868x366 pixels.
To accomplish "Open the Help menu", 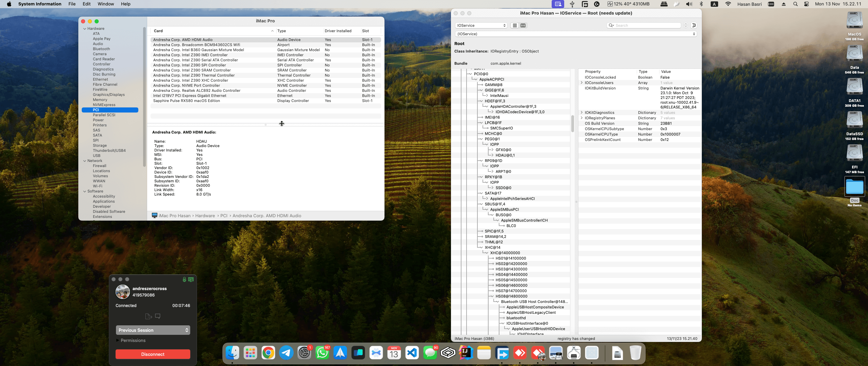I will pos(126,4).
